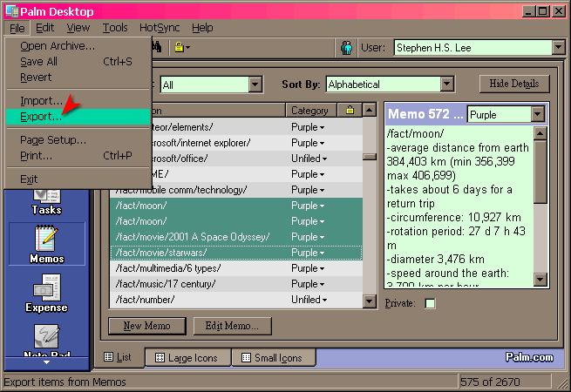Switch to the List view tab
The image size is (571, 392).
point(118,357)
